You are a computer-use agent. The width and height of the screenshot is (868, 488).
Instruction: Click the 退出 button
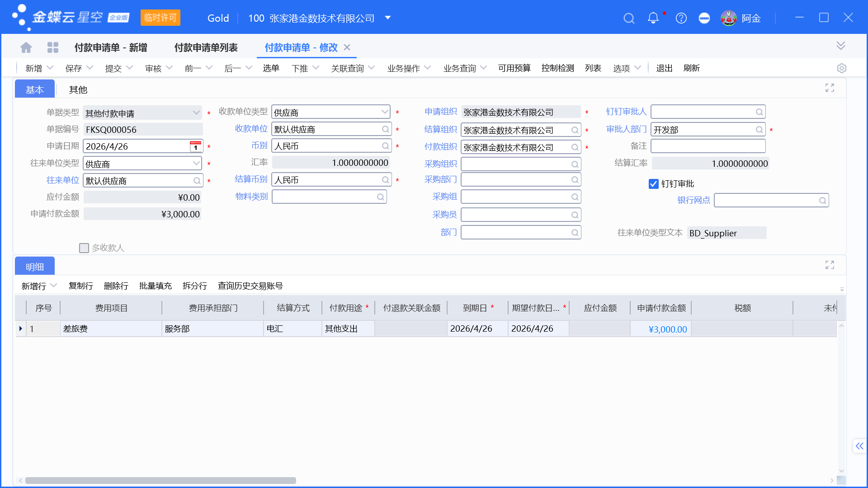665,68
